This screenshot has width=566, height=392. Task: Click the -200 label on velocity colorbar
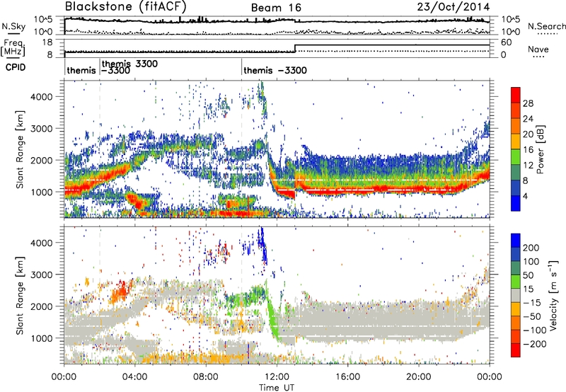click(x=535, y=344)
